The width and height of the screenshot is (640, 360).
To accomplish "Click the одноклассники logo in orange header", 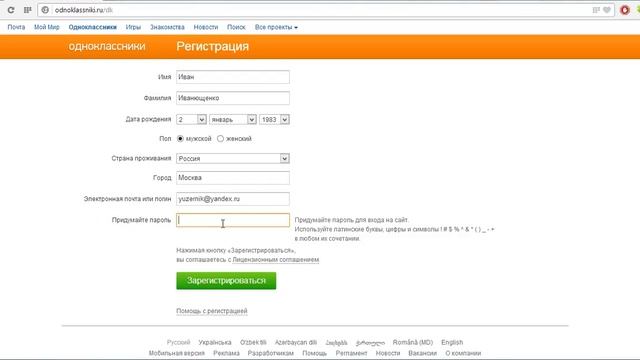I will pos(107,46).
